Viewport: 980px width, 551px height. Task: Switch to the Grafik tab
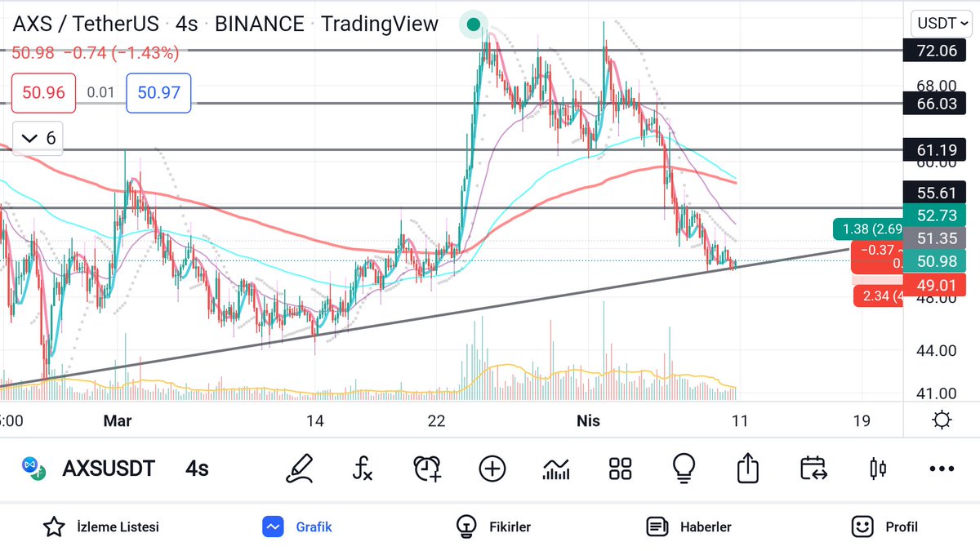297,527
